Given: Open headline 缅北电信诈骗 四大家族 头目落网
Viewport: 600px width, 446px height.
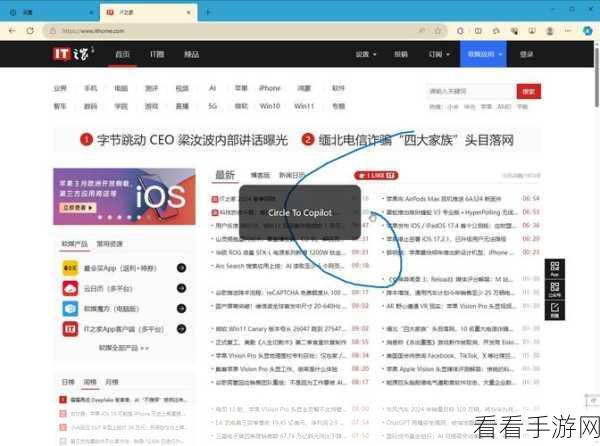Looking at the screenshot, I should (416, 140).
